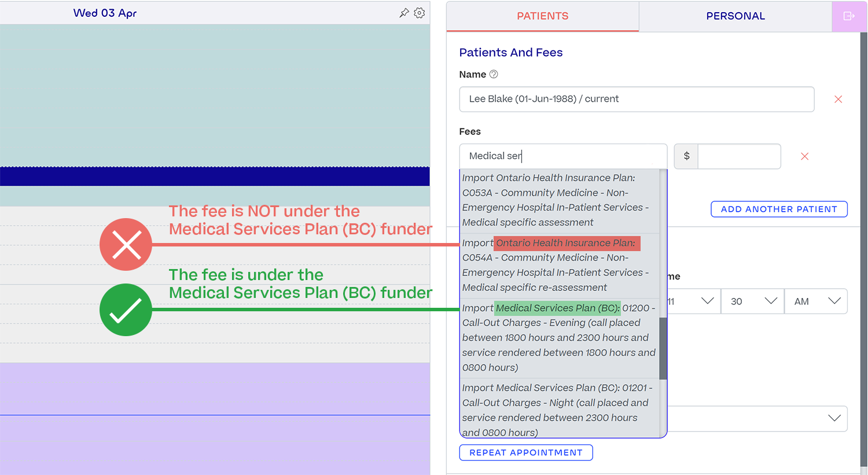The image size is (868, 475).
Task: Select Medical Services Plan (BC) 01200 Evening option
Action: pos(560,337)
